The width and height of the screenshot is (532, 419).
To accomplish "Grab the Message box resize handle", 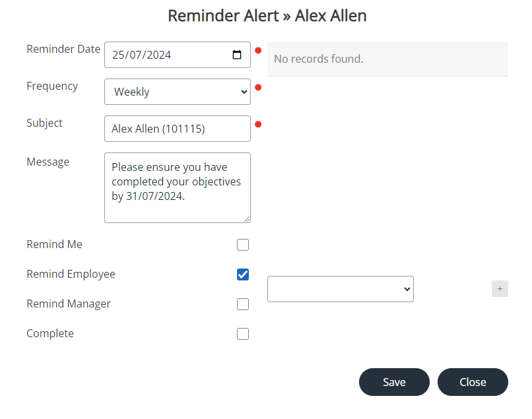I will point(247,219).
